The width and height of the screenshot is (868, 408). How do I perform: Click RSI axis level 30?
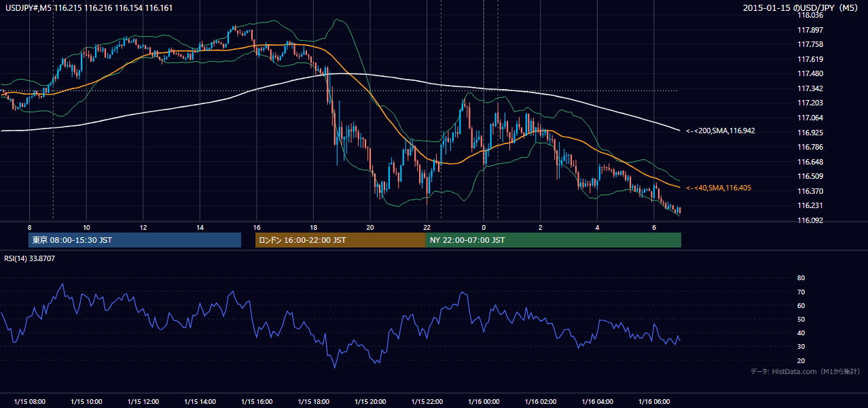801,347
